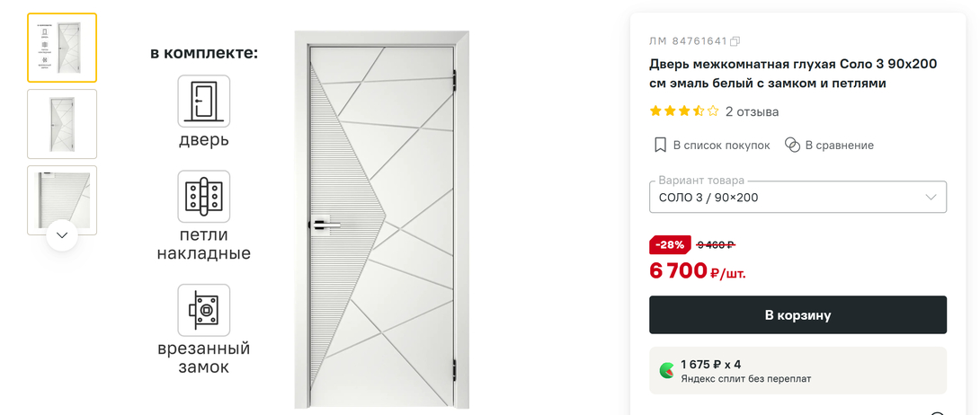Click the mortise lock icon

coord(203,310)
